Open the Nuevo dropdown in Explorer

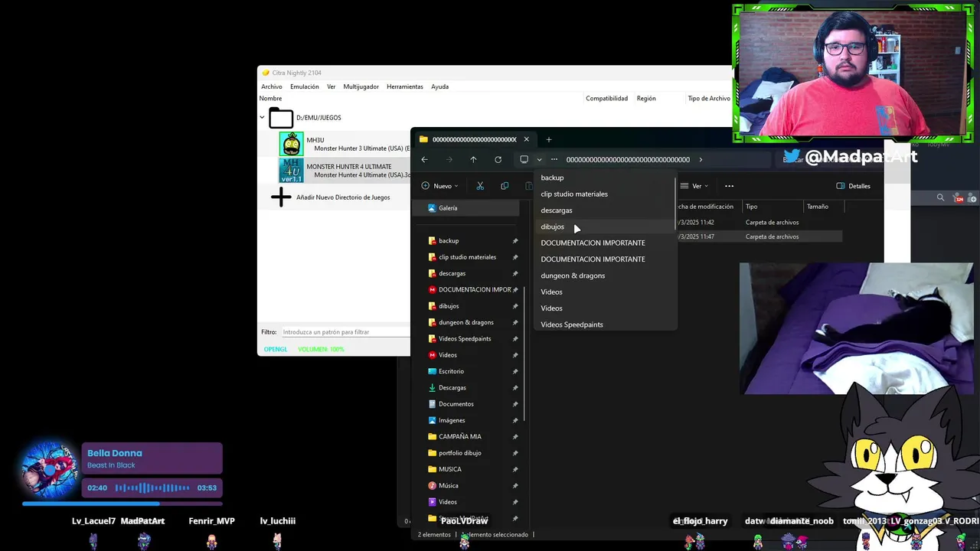pos(440,186)
